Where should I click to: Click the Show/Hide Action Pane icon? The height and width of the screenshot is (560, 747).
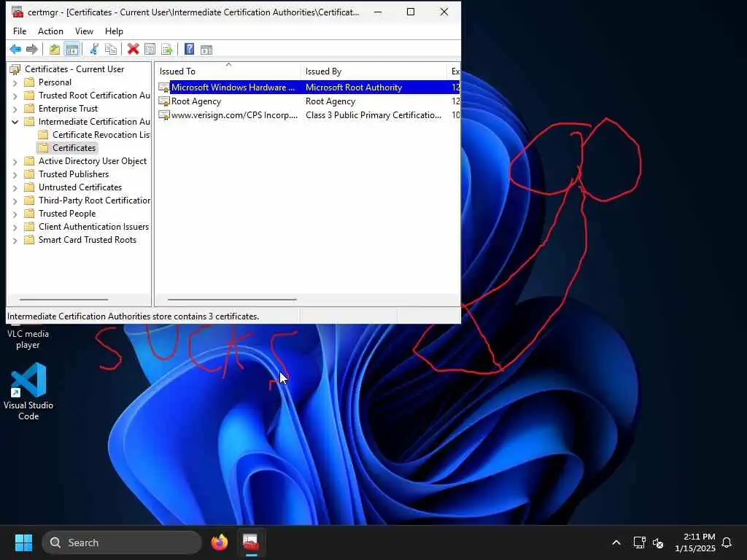[x=206, y=49]
